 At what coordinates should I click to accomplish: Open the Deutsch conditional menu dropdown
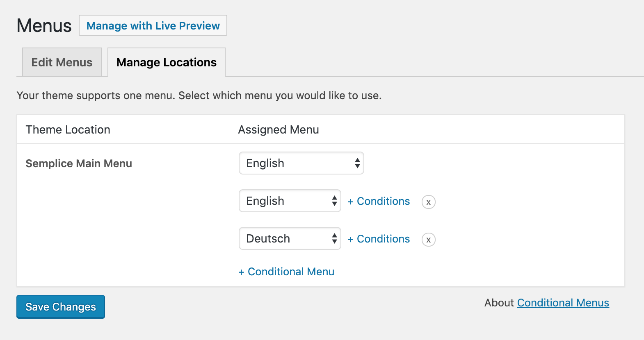[x=290, y=239]
